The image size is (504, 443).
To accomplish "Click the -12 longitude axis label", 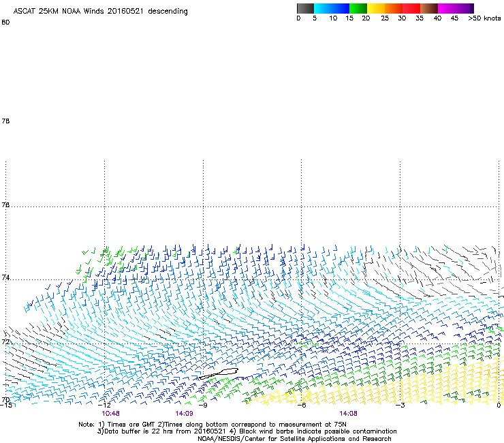I will 105,406.
